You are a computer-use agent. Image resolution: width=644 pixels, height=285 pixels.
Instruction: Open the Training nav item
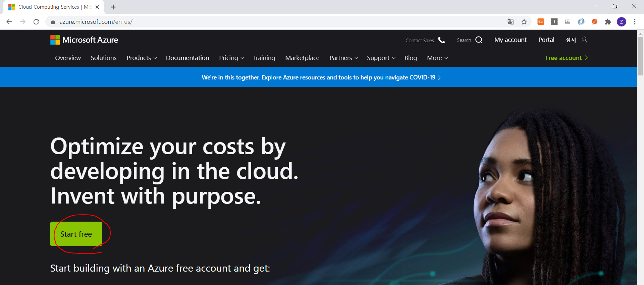[x=264, y=58]
